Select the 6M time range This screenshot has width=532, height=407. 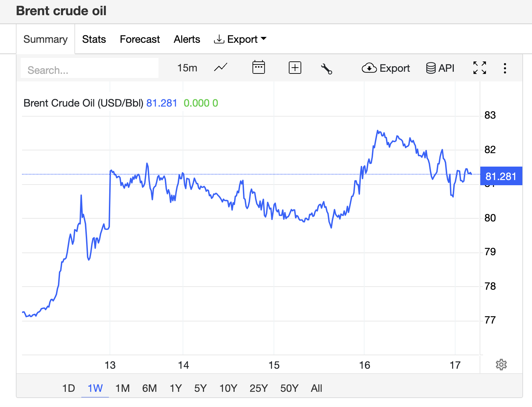point(149,388)
